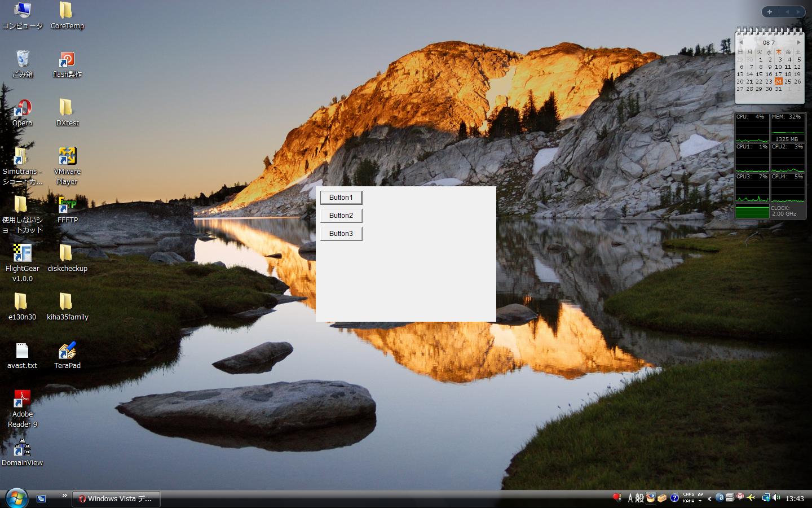Select day 24 in the calendar gadget

[x=778, y=81]
